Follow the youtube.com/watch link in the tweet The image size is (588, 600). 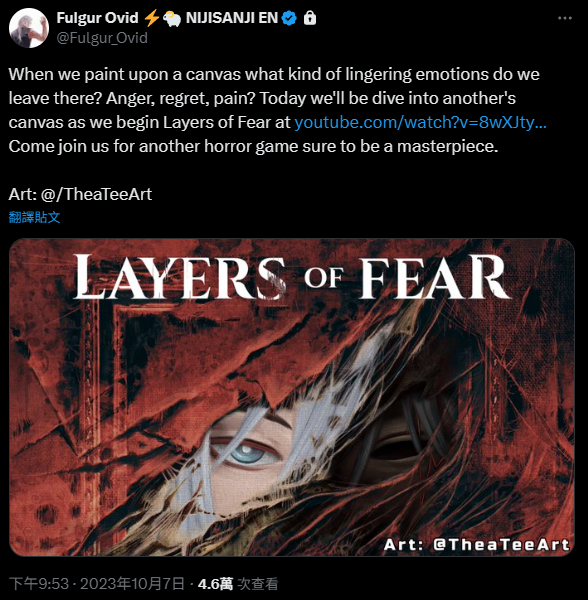pyautogui.click(x=420, y=122)
